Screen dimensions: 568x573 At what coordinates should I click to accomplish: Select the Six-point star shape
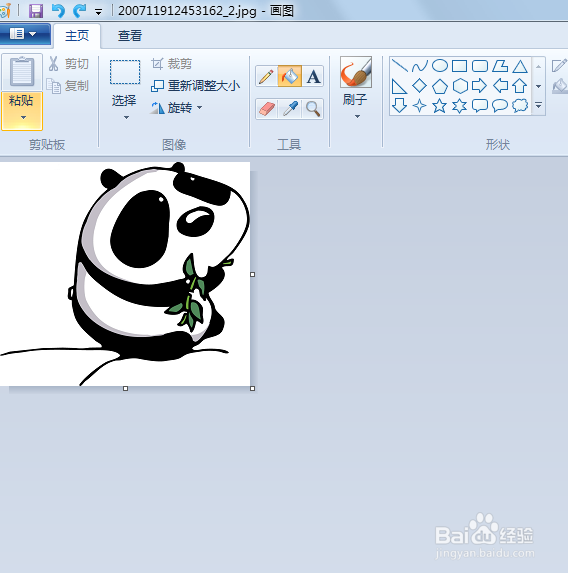[459, 106]
